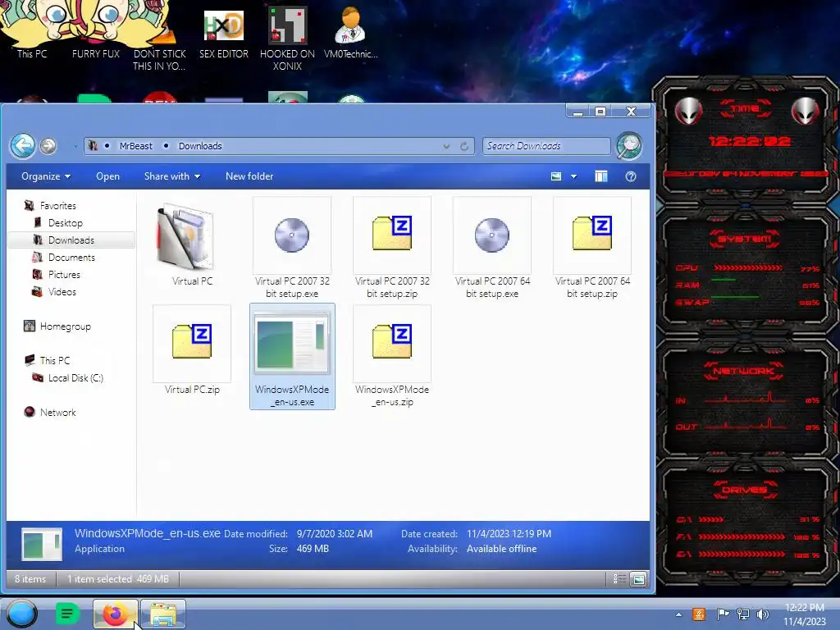840x630 pixels.
Task: Select Virtual PC 2007 64 bit setup.zip
Action: point(592,249)
